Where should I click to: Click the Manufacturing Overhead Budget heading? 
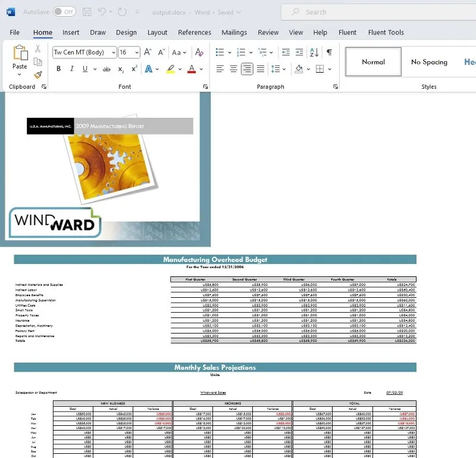coord(215,260)
